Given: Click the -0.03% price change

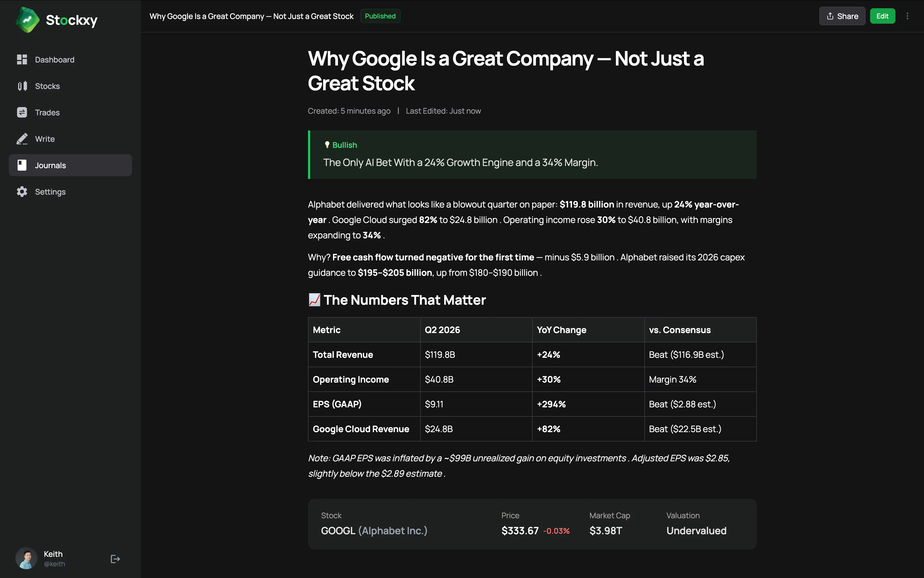Looking at the screenshot, I should [x=556, y=531].
